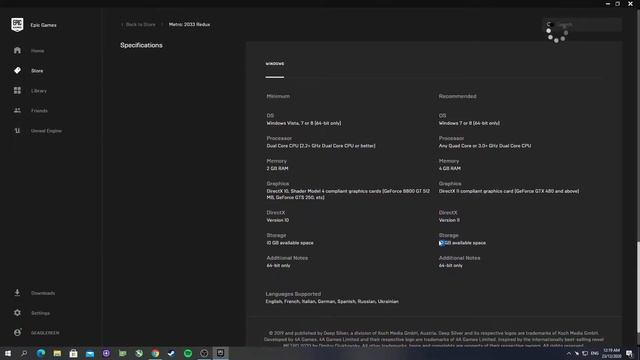
Task: Open Mail app from taskbar
Action: [x=90, y=353]
